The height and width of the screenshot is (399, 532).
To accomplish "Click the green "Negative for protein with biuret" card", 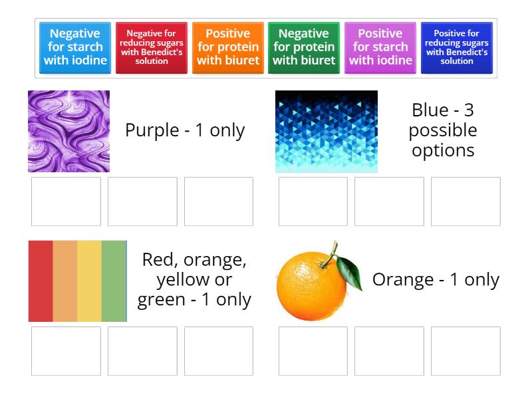I will pyautogui.click(x=304, y=47).
